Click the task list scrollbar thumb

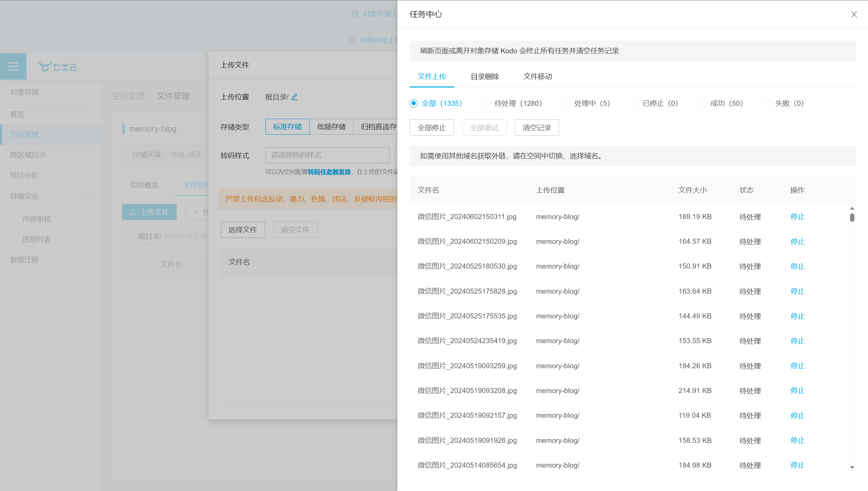click(x=852, y=217)
